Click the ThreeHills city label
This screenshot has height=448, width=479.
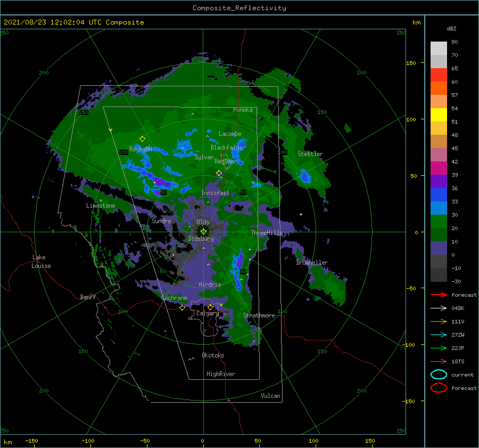click(267, 233)
